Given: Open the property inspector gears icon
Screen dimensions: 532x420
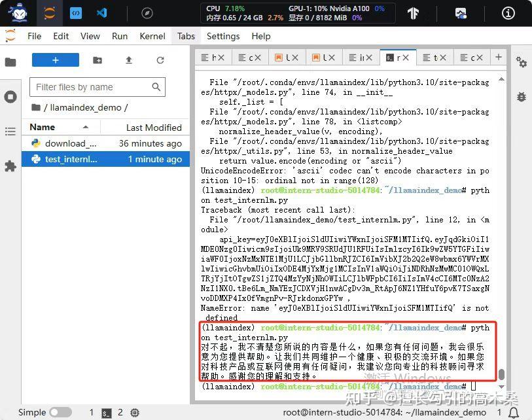Looking at the screenshot, I should pyautogui.click(x=522, y=62).
